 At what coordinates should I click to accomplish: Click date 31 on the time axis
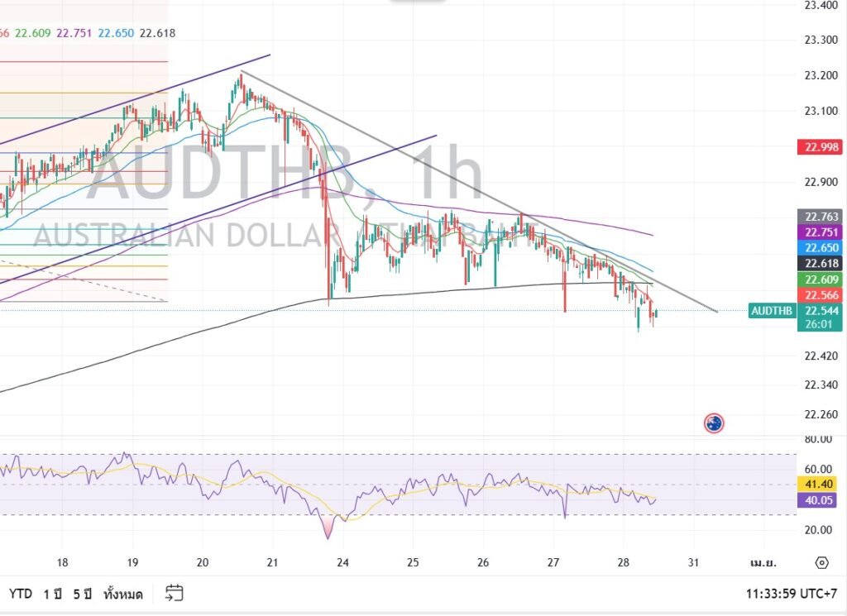pyautogui.click(x=694, y=562)
